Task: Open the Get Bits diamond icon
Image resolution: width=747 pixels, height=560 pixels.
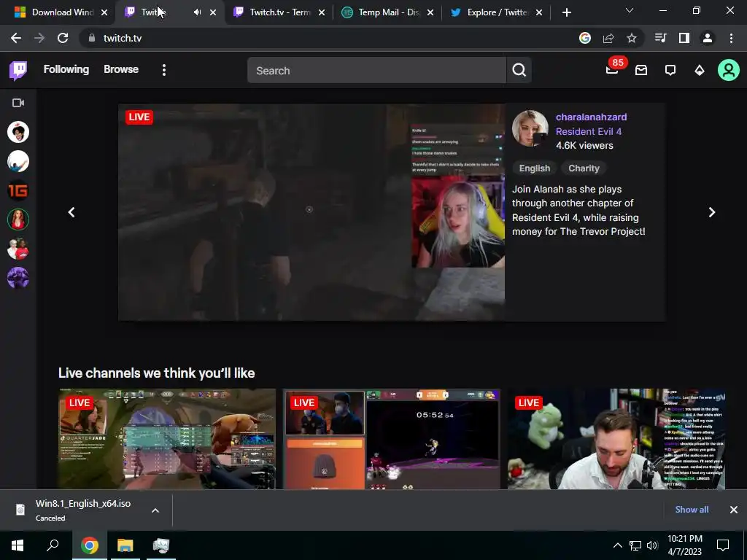Action: click(x=700, y=71)
